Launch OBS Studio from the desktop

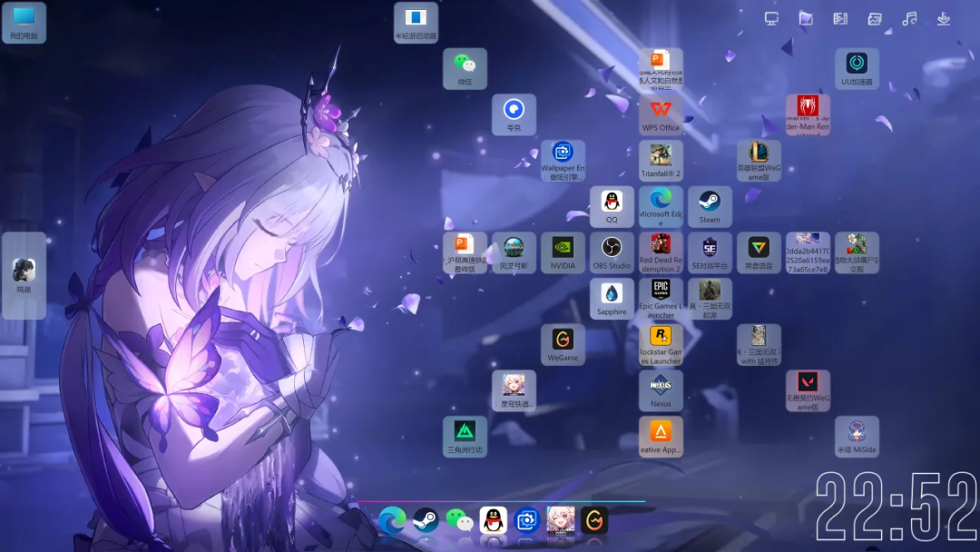tap(612, 251)
